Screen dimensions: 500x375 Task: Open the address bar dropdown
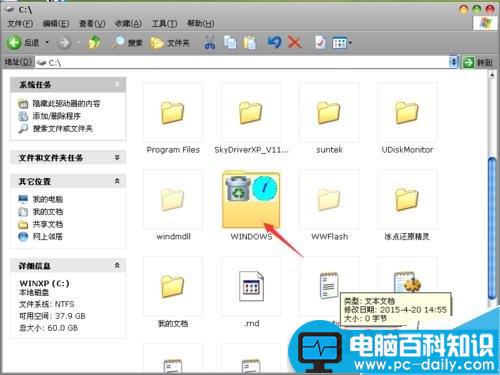453,62
